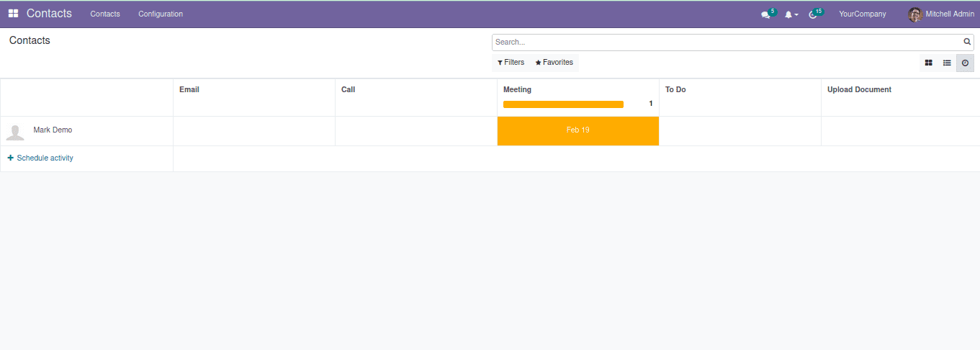Open the Favorites dropdown
The height and width of the screenshot is (350, 980).
[554, 63]
